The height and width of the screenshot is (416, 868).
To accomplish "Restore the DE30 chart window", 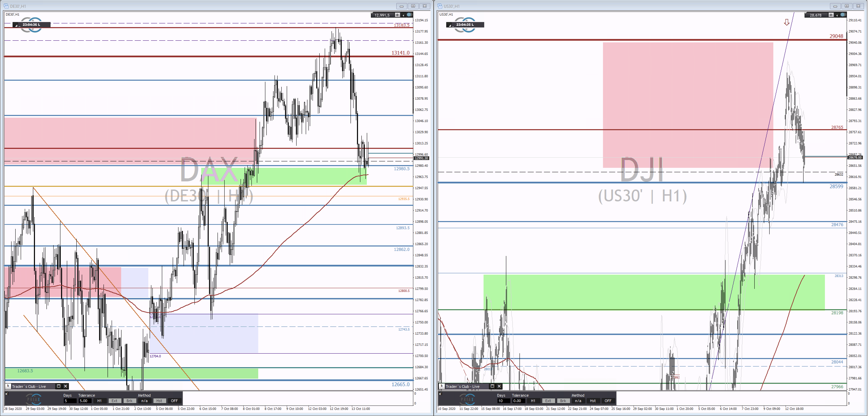I will [x=413, y=6].
